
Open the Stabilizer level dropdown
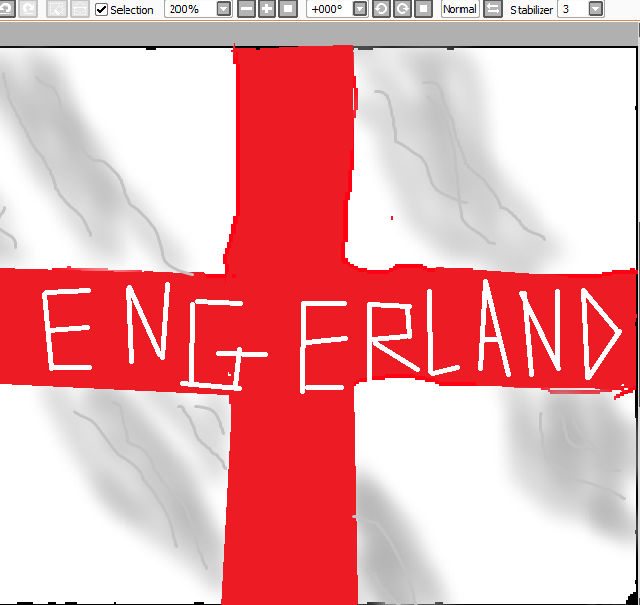[596, 9]
